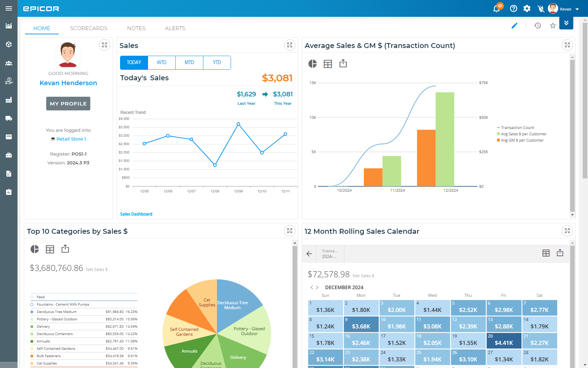Open the ALERTS tab
588x368 pixels.
coord(175,28)
